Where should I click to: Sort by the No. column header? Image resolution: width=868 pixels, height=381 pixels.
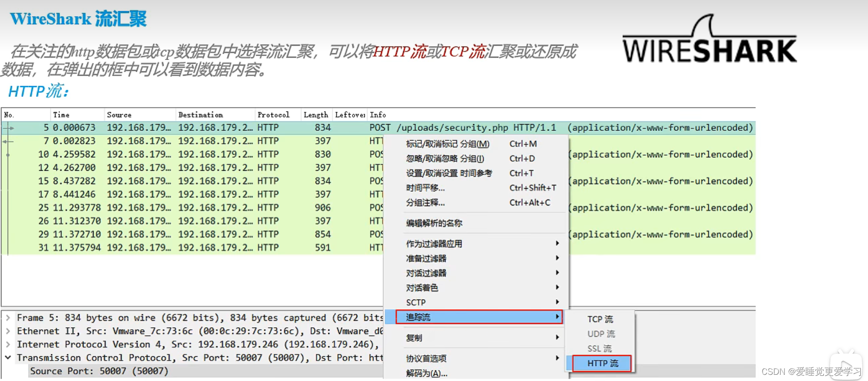click(x=26, y=115)
